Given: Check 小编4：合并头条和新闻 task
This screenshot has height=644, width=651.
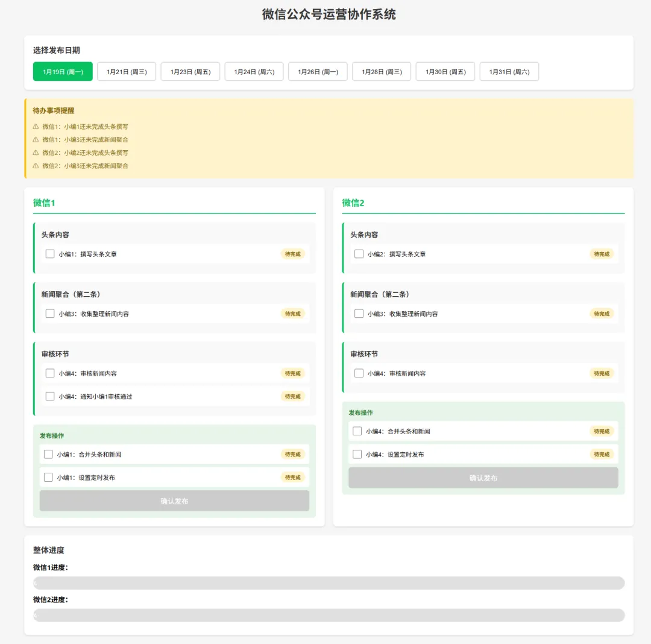Looking at the screenshot, I should (357, 431).
